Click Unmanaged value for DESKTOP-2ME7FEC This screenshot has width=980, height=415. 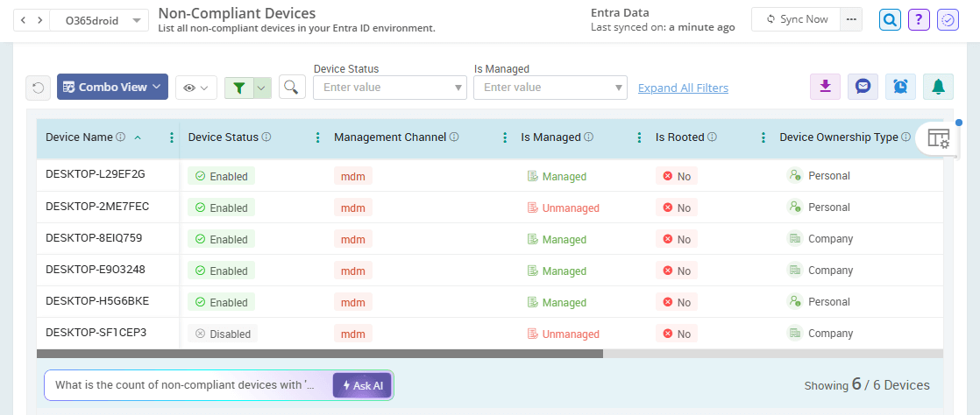(x=563, y=207)
